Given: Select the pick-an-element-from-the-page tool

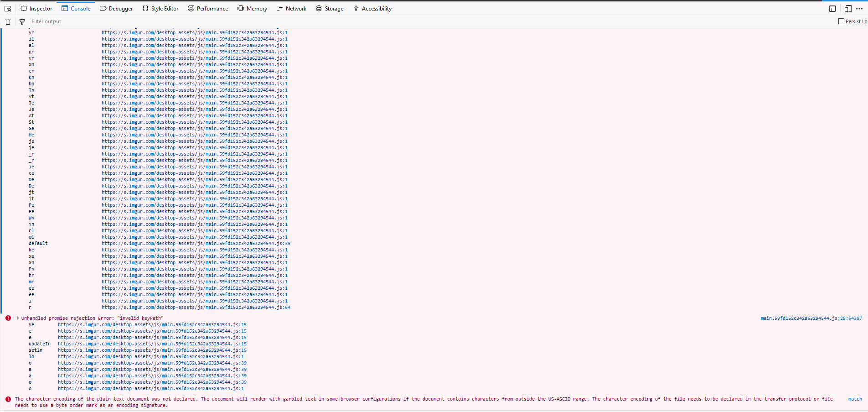Looking at the screenshot, I should pyautogui.click(x=7, y=8).
